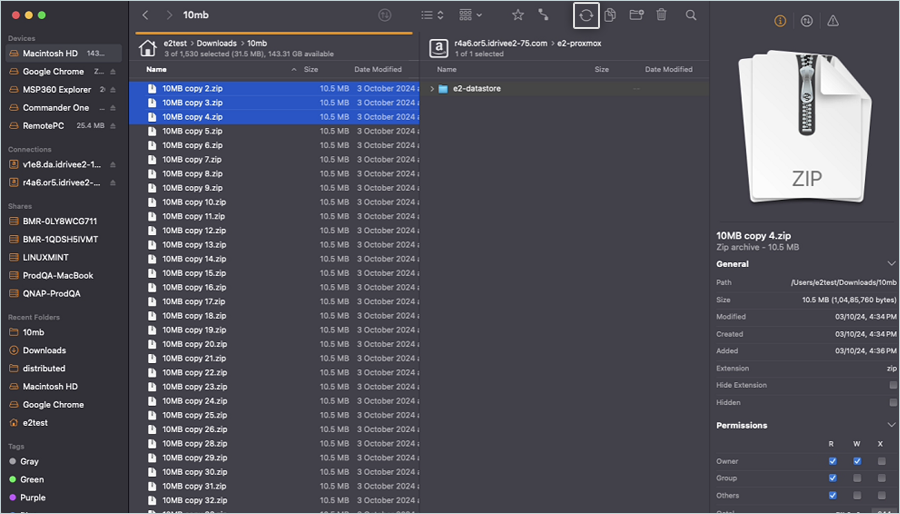
Task: Click the sync/refresh toolbar icon
Action: click(586, 15)
